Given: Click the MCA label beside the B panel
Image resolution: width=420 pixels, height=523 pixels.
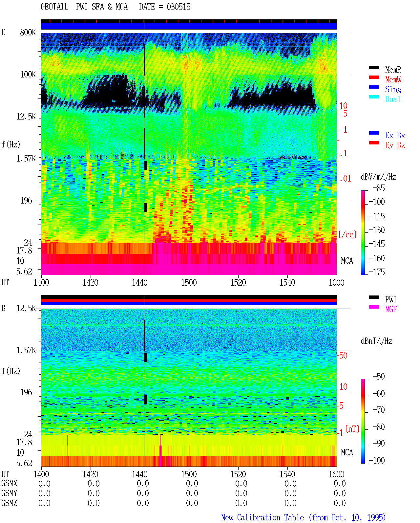Looking at the screenshot, I should (347, 453).
